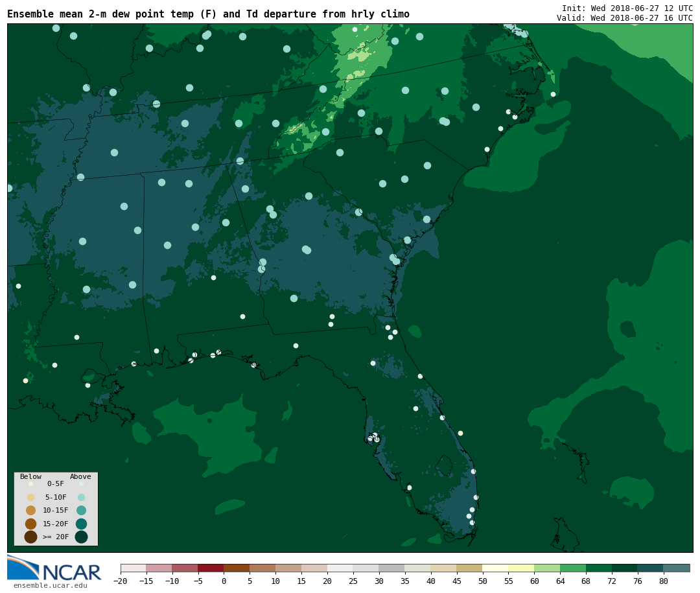The height and width of the screenshot is (593, 700).
Task: Click the colorbar swatch between 20 and 25
Action: tap(340, 568)
